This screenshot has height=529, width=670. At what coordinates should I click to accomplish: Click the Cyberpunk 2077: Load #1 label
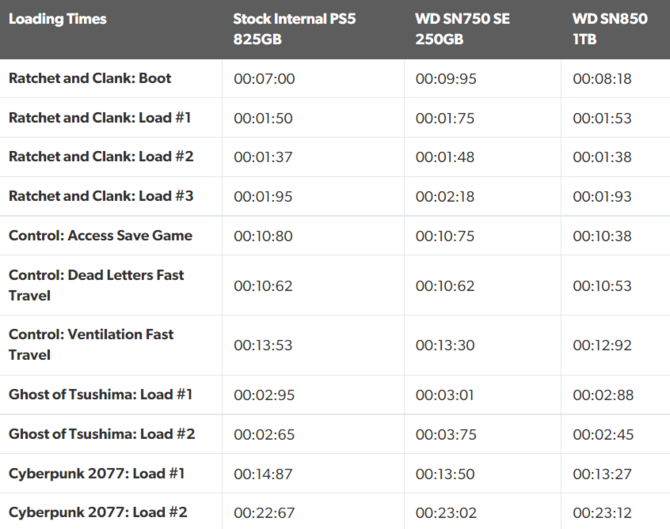(97, 473)
